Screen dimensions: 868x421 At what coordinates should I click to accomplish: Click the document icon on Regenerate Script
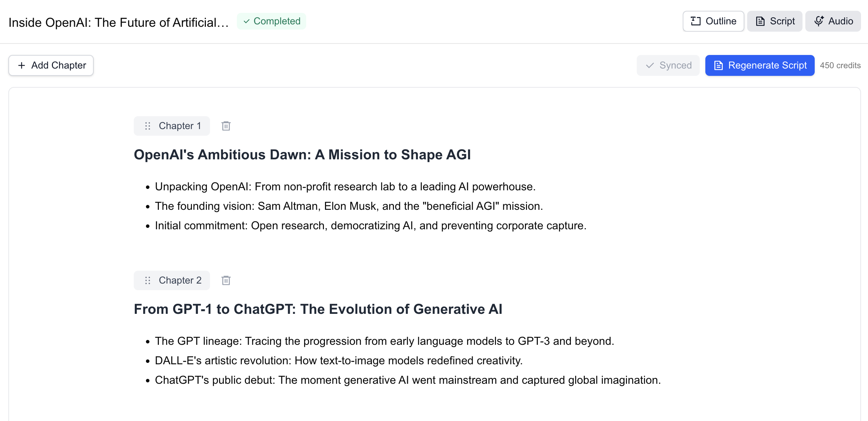click(x=718, y=65)
